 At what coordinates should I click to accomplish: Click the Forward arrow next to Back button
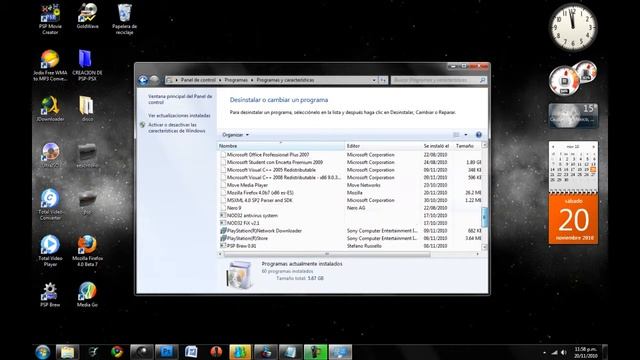point(154,80)
